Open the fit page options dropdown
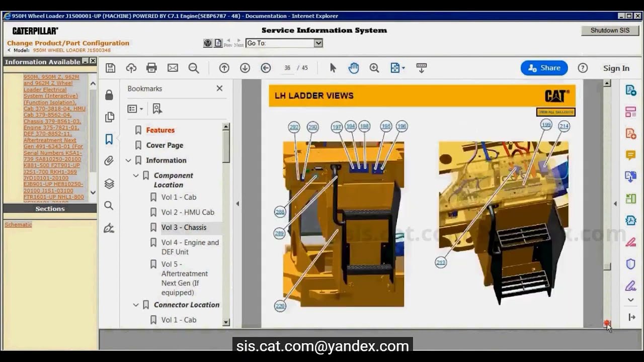This screenshot has width=644, height=362. tap(398, 68)
